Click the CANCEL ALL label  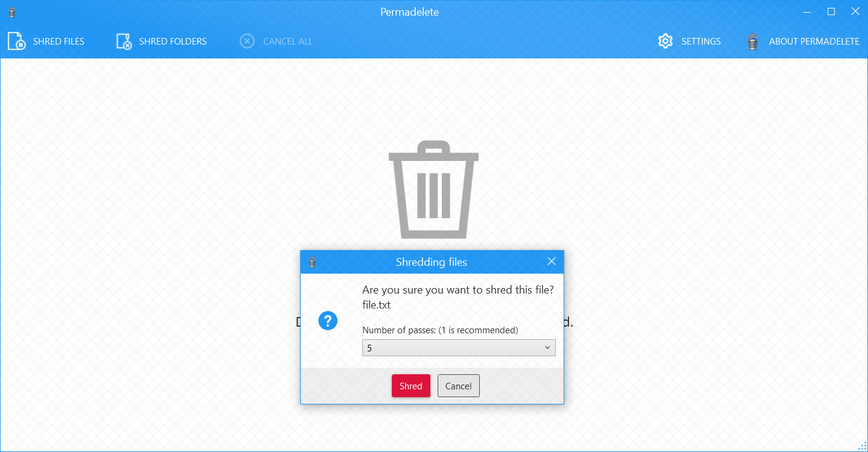tap(288, 42)
